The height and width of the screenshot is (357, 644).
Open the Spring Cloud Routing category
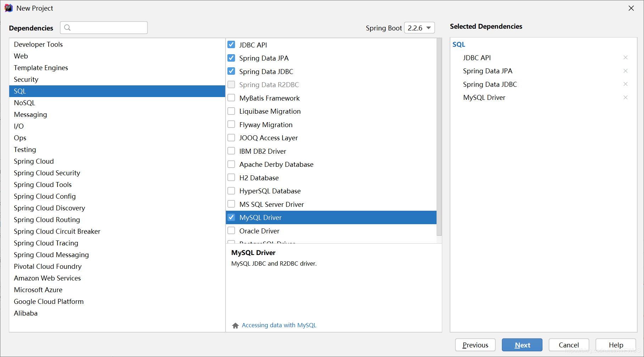point(117,220)
